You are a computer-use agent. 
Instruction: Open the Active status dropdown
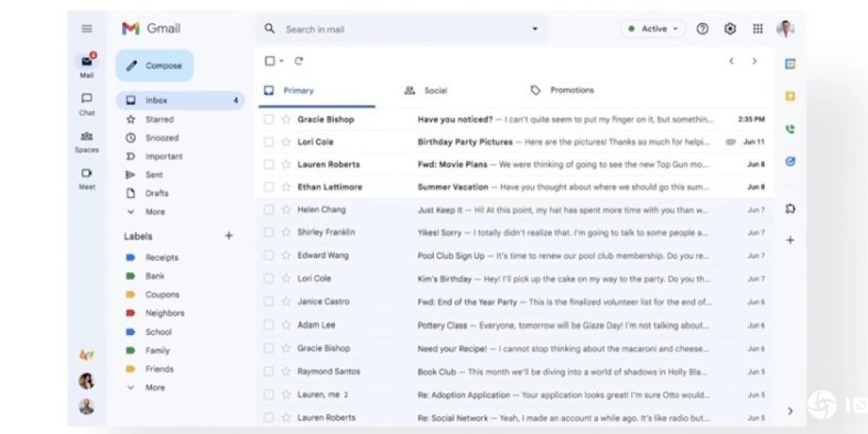click(x=653, y=29)
